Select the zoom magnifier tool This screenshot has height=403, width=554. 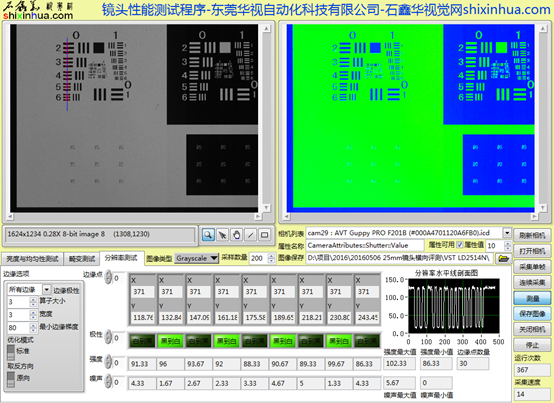pos(208,235)
